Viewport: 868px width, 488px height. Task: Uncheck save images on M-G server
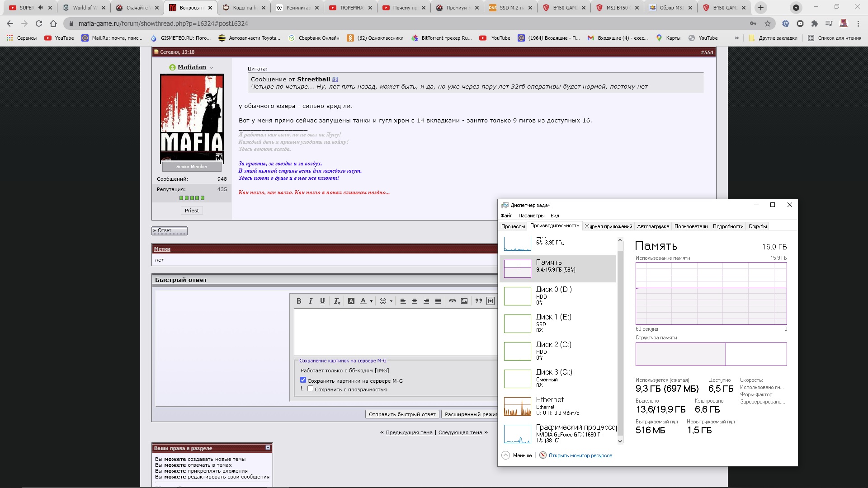[303, 380]
